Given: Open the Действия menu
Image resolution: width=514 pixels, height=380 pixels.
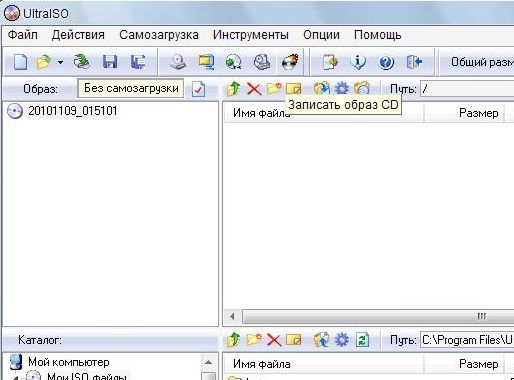Looking at the screenshot, I should click(78, 35).
